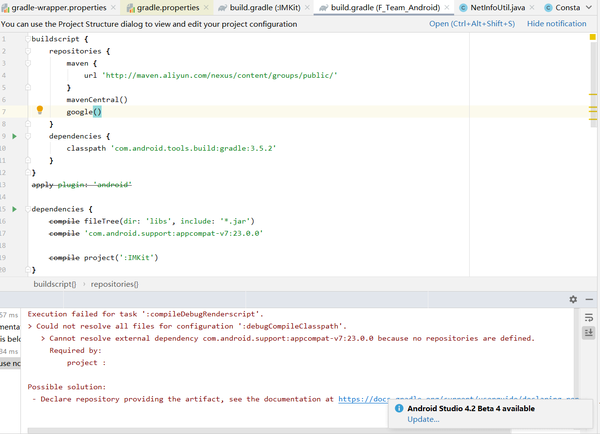
Task: Minimize the build output panel
Action: (589, 299)
